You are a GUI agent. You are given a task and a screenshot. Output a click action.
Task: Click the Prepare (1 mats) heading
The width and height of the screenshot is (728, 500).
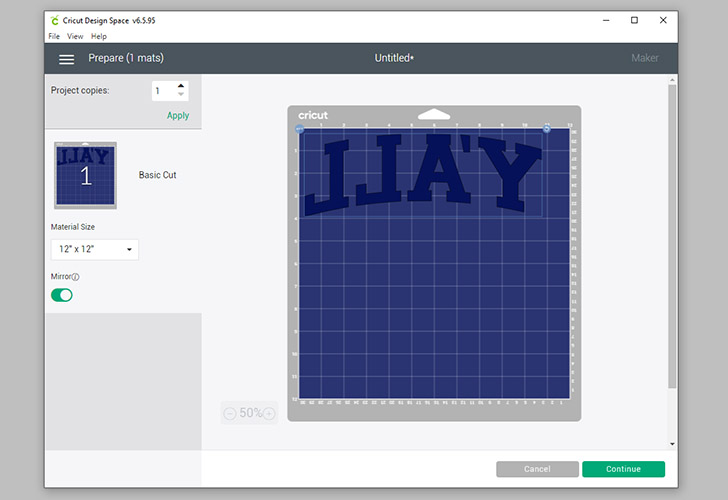(x=126, y=58)
